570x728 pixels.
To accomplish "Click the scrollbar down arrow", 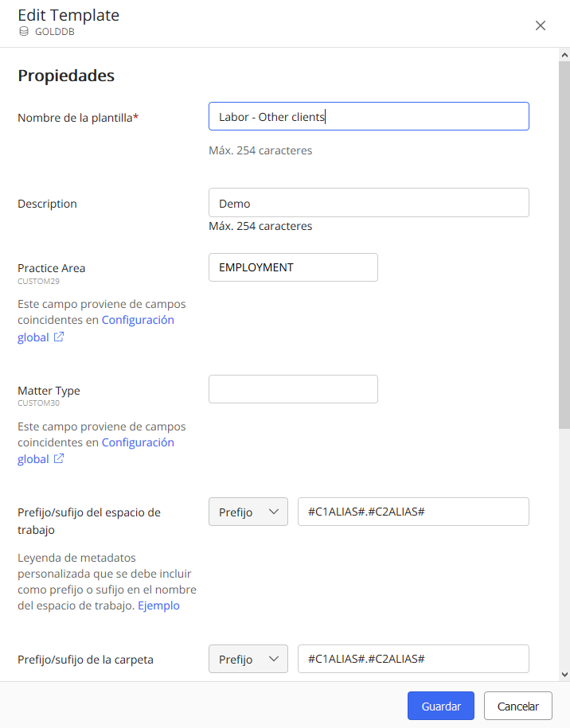I will point(564,674).
